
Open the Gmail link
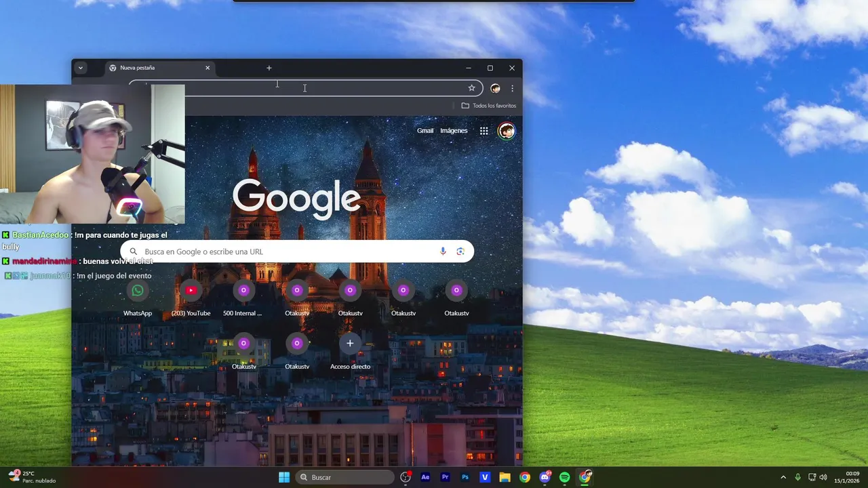click(425, 131)
